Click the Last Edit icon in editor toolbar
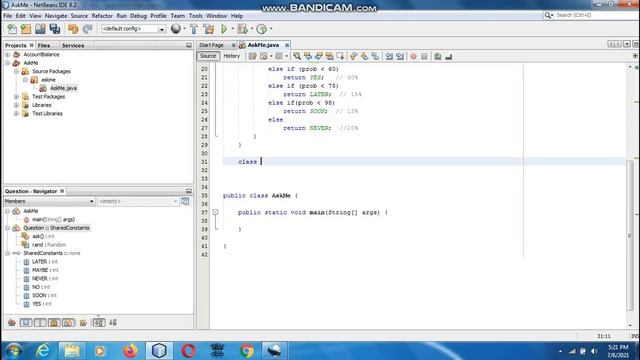The width and height of the screenshot is (640, 360). coord(253,56)
